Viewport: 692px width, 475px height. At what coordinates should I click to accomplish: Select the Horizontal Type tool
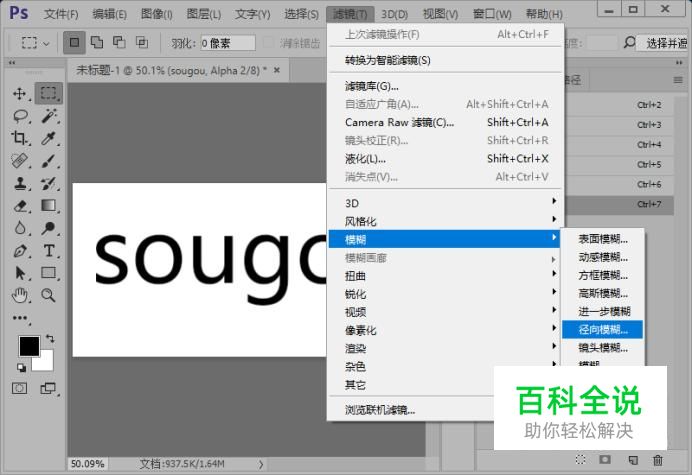pyautogui.click(x=49, y=251)
